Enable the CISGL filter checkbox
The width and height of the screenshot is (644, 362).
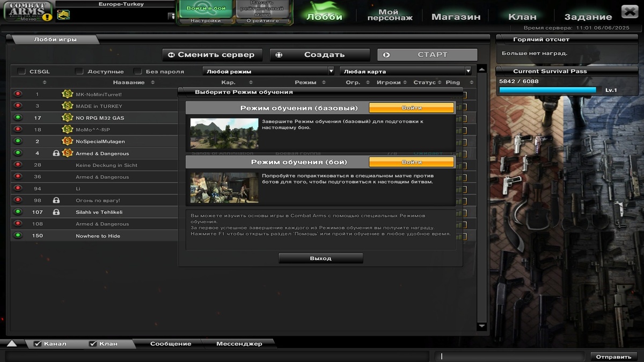[x=21, y=71]
